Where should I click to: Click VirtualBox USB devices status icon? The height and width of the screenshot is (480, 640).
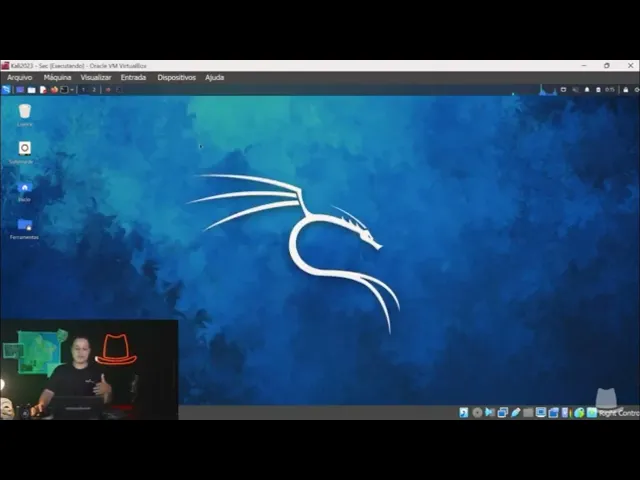pos(516,412)
